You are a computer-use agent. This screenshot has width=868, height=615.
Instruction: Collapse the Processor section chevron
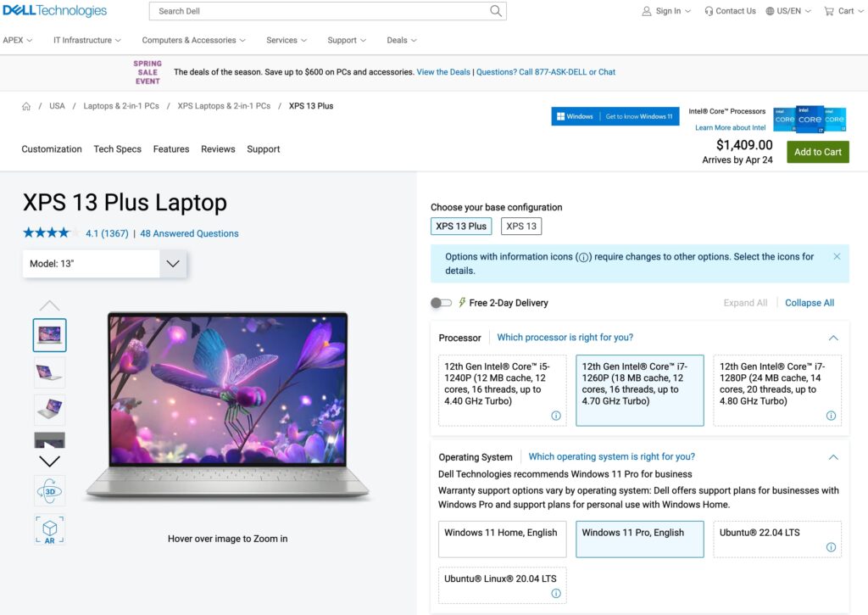(833, 338)
